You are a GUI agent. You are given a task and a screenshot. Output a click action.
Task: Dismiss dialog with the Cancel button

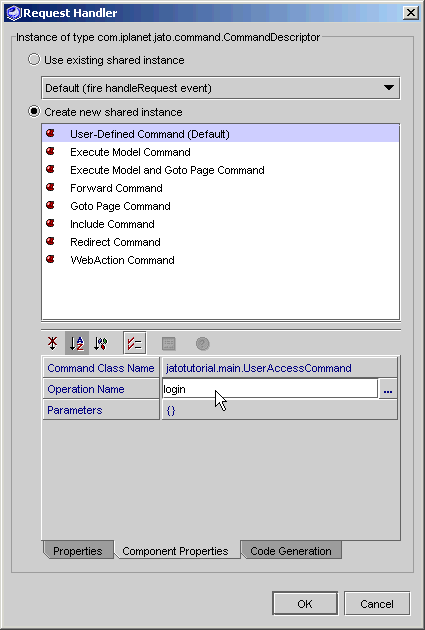click(377, 603)
